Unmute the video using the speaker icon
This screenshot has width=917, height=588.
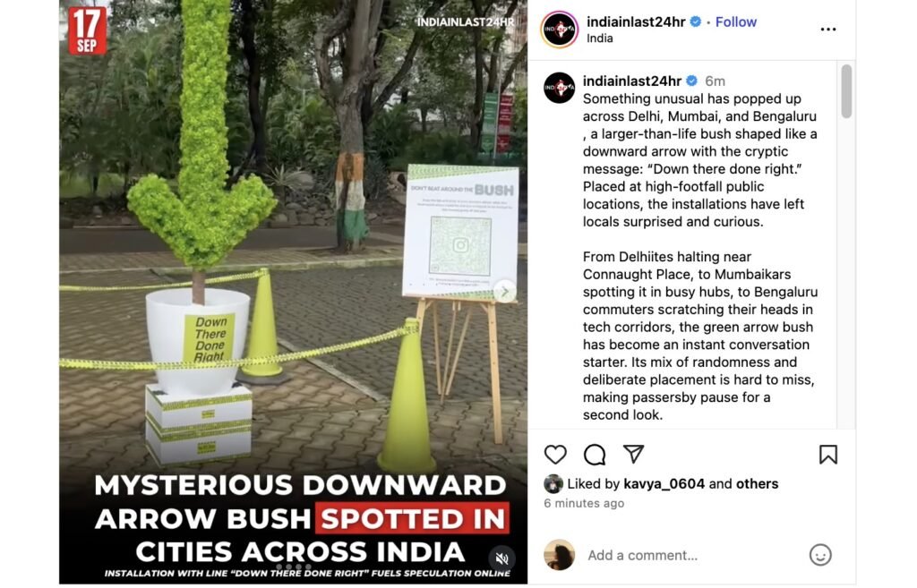point(501,558)
